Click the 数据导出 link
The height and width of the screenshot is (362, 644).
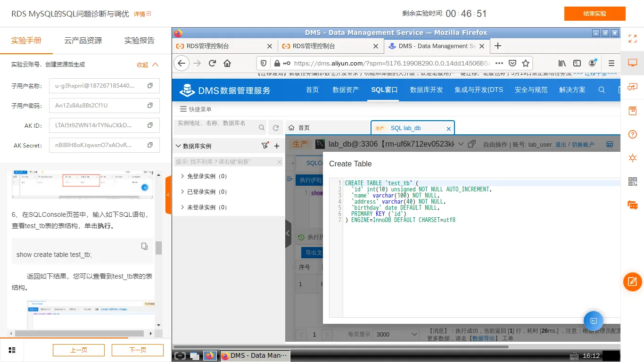484,338
